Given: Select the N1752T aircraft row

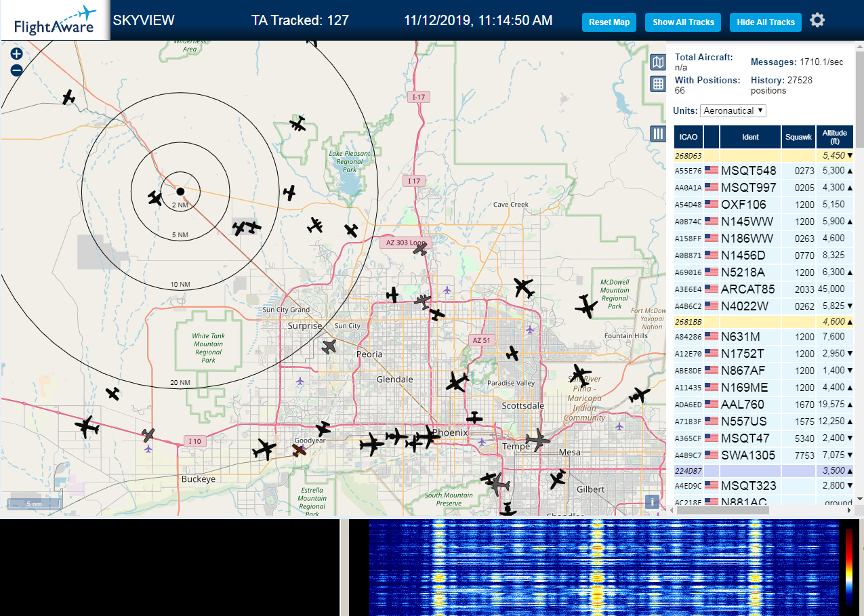Looking at the screenshot, I should (764, 354).
